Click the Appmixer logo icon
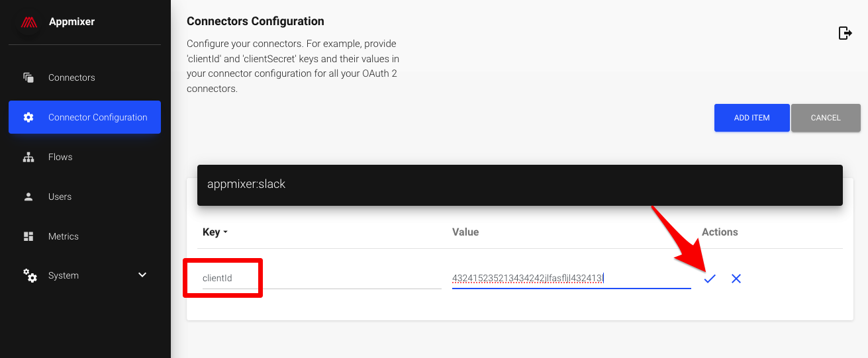The width and height of the screenshot is (868, 358). (28, 22)
